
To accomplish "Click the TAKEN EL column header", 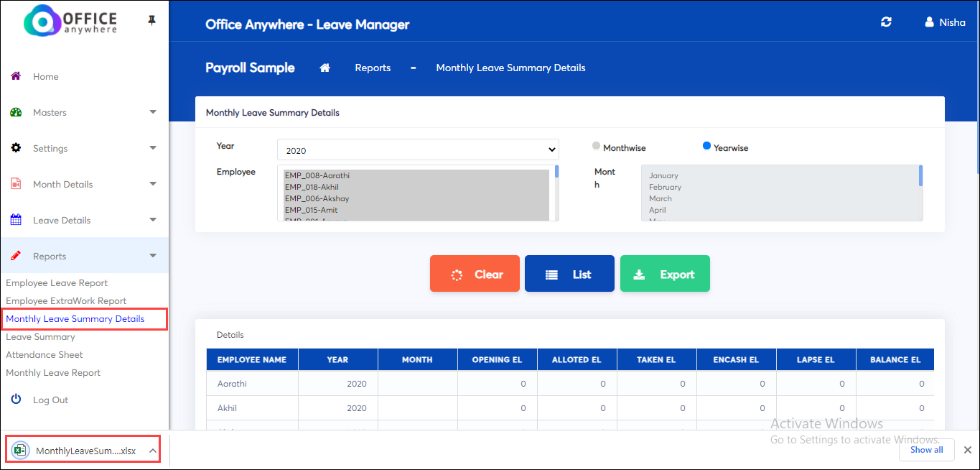I will (x=656, y=360).
